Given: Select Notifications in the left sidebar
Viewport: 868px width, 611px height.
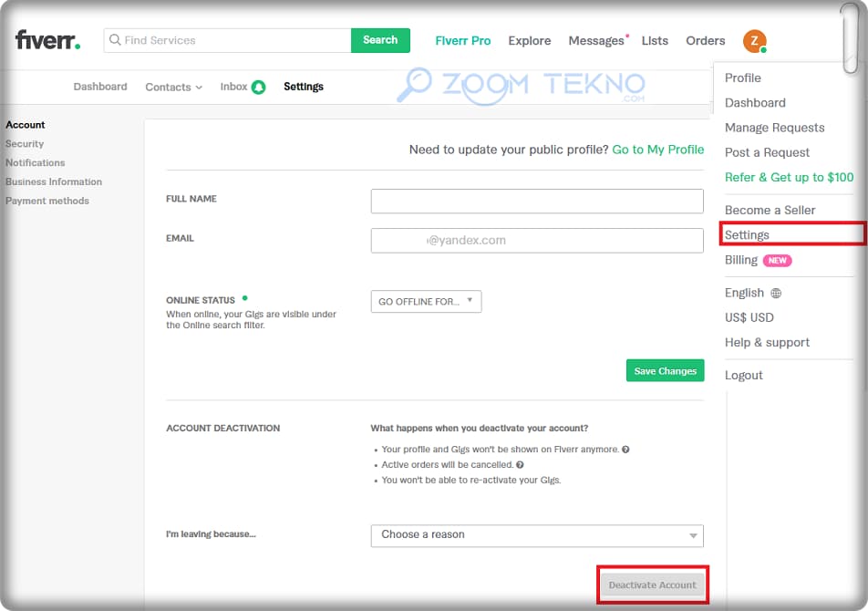Looking at the screenshot, I should click(x=36, y=162).
